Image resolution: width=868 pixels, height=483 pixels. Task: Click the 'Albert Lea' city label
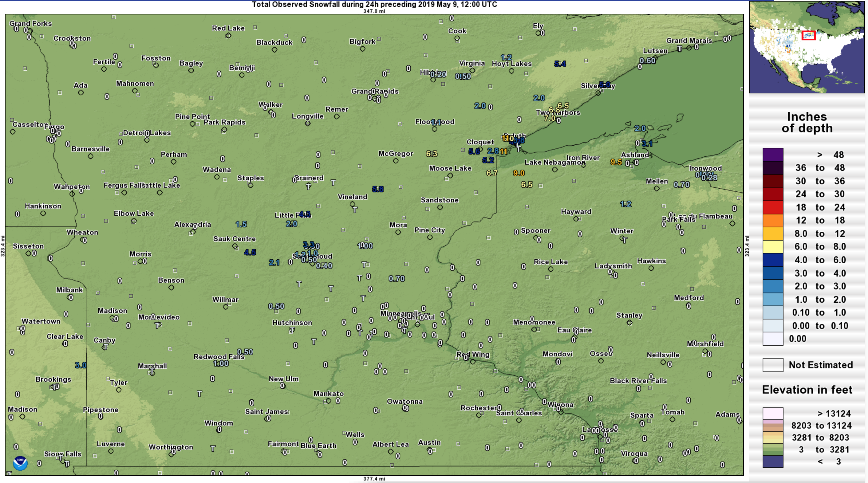[x=391, y=445]
